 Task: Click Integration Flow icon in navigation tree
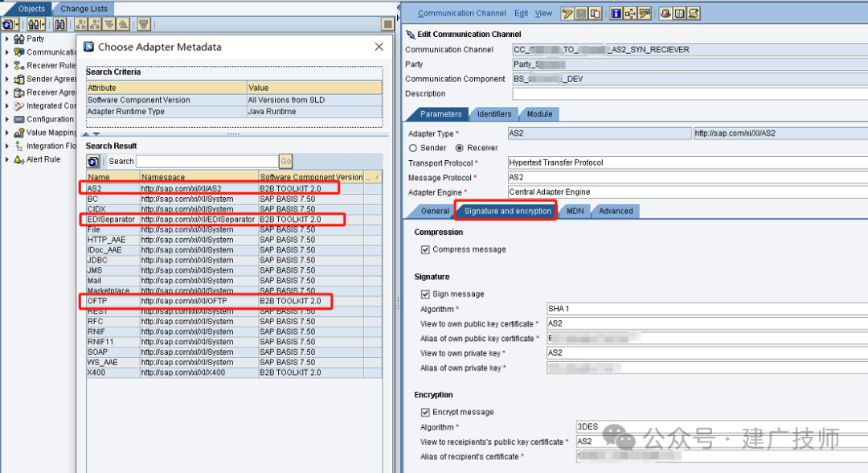tap(18, 146)
